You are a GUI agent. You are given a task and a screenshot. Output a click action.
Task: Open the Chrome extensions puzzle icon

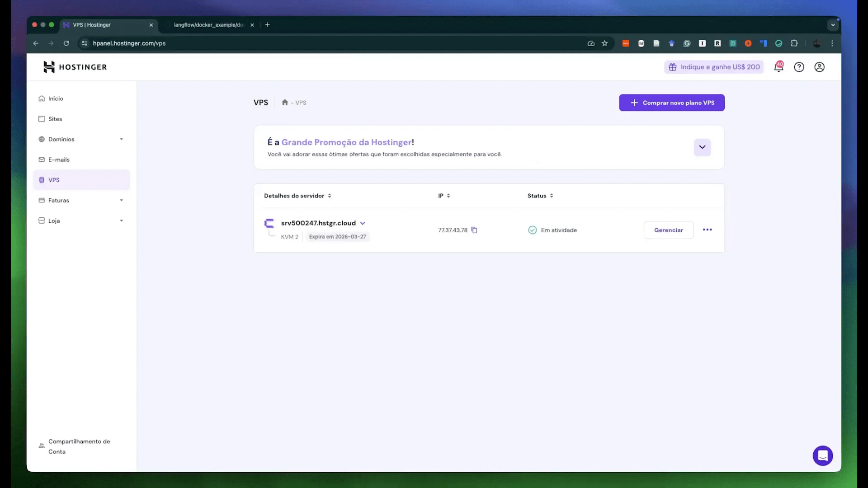[794, 43]
